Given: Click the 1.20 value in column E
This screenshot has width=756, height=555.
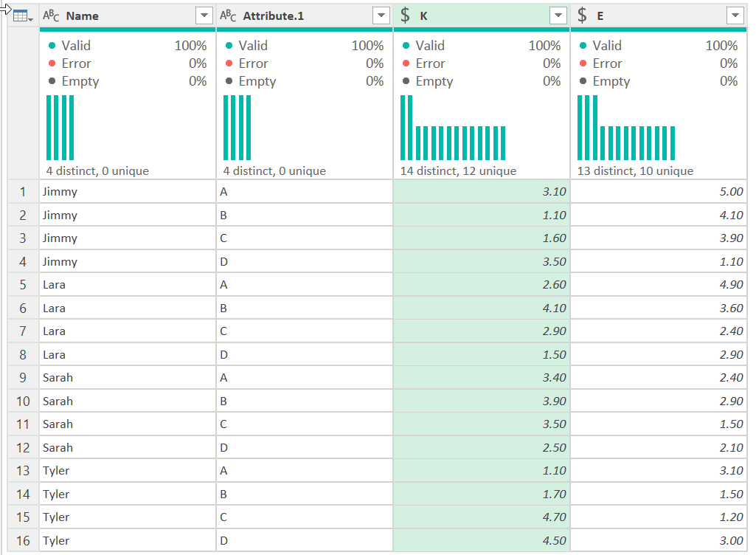Looking at the screenshot, I should click(x=659, y=517).
